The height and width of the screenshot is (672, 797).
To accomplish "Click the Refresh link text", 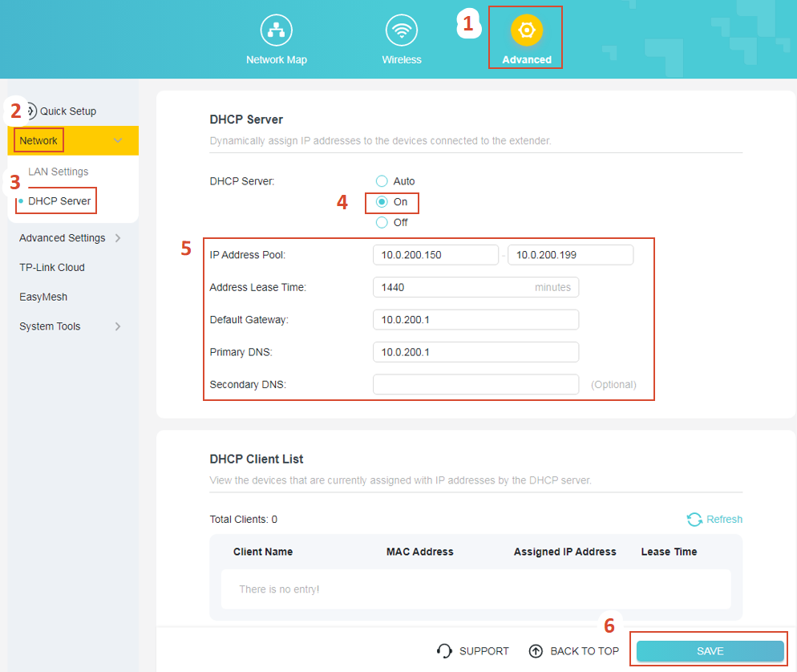I will [724, 519].
